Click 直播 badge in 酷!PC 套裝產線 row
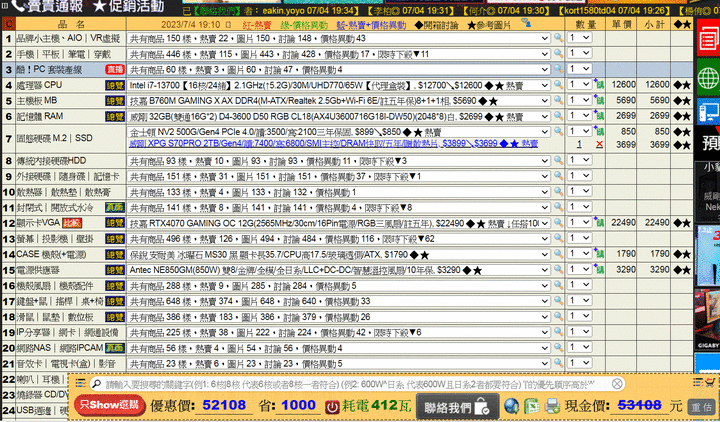720x422 pixels. point(115,69)
